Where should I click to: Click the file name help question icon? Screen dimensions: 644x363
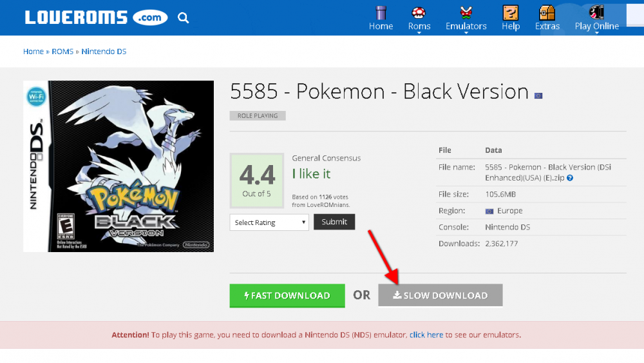coord(570,178)
